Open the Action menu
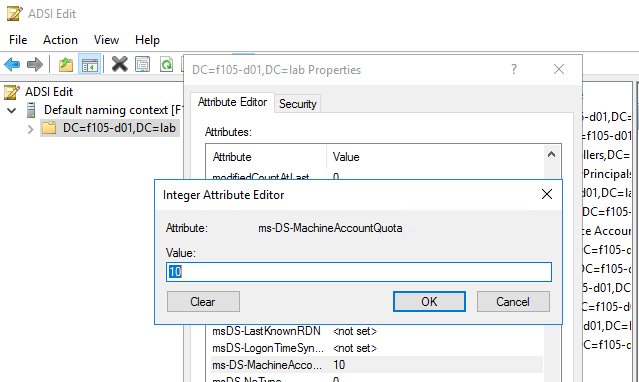Image resolution: width=639 pixels, height=382 pixels. pyautogui.click(x=60, y=40)
